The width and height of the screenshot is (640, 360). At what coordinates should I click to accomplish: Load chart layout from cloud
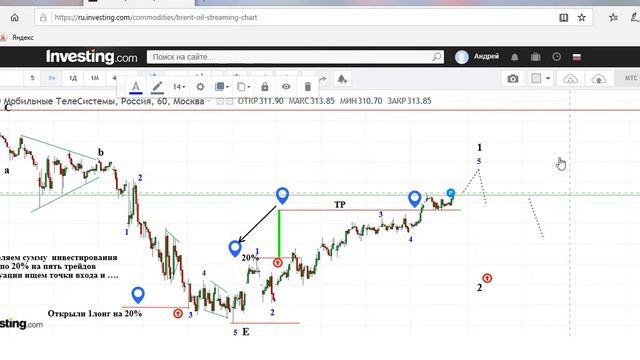pos(570,79)
